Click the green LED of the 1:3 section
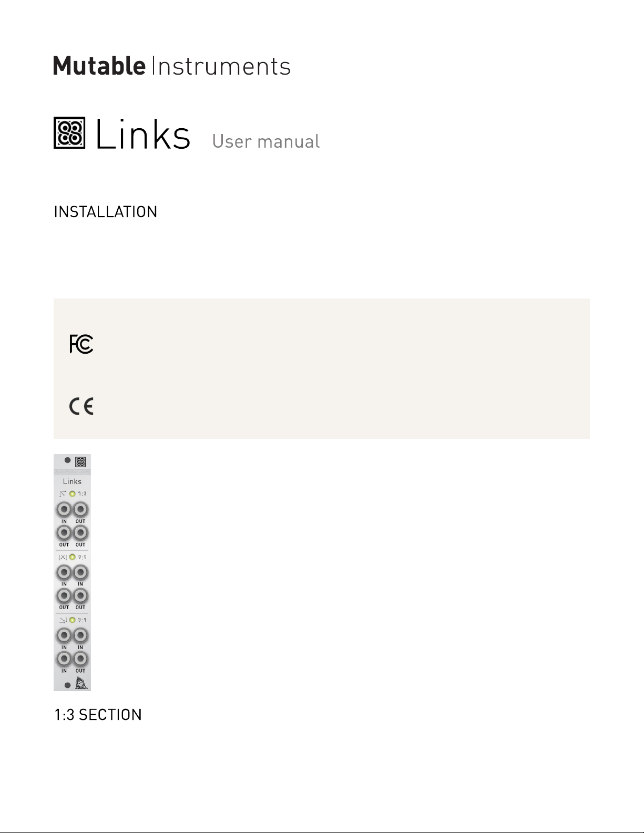 point(73,494)
